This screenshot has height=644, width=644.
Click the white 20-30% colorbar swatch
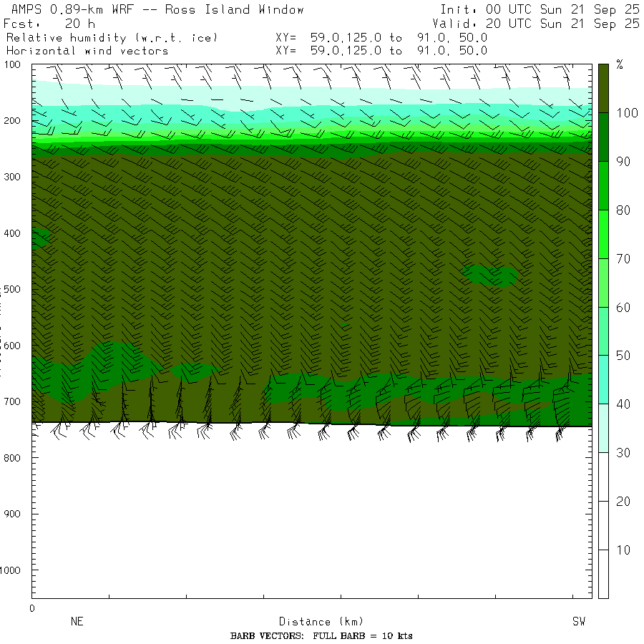pyautogui.click(x=603, y=477)
